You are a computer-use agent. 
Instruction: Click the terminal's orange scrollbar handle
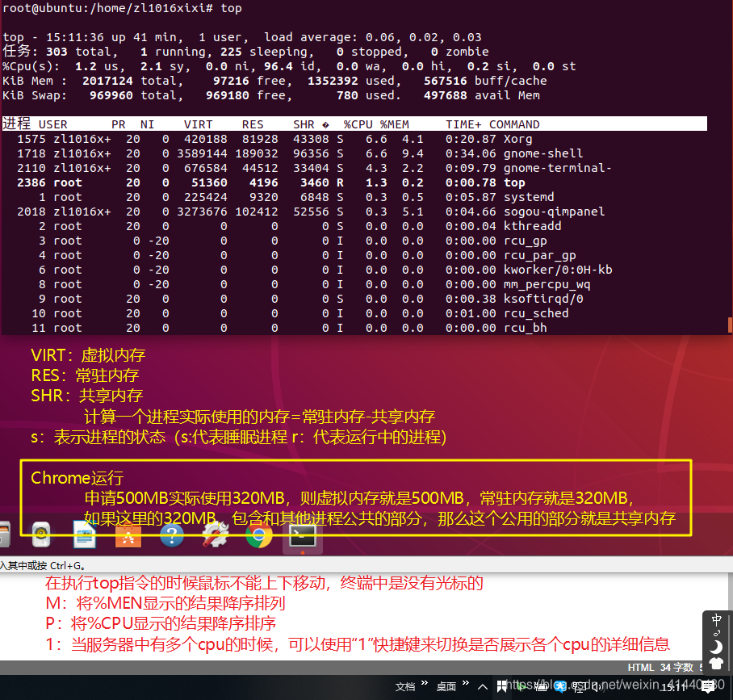click(730, 325)
